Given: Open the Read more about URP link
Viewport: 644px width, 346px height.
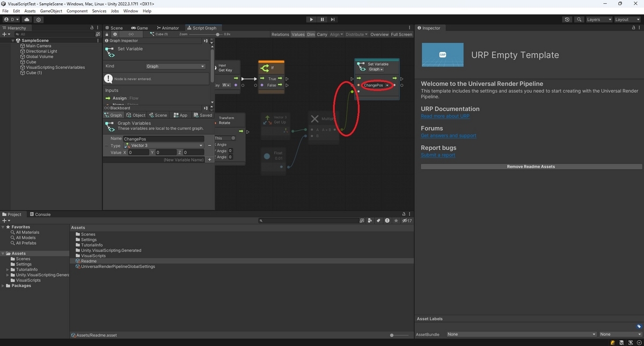Looking at the screenshot, I should pyautogui.click(x=445, y=116).
